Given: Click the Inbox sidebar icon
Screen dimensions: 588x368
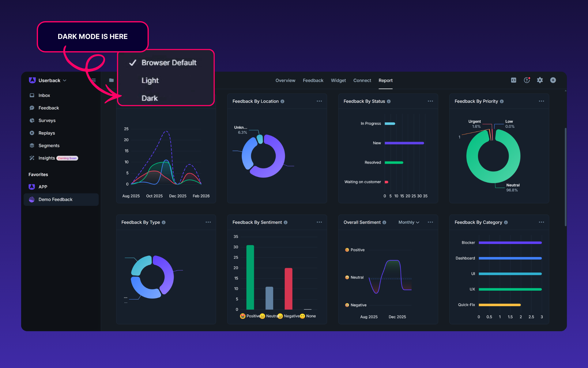Looking at the screenshot, I should pyautogui.click(x=32, y=95).
